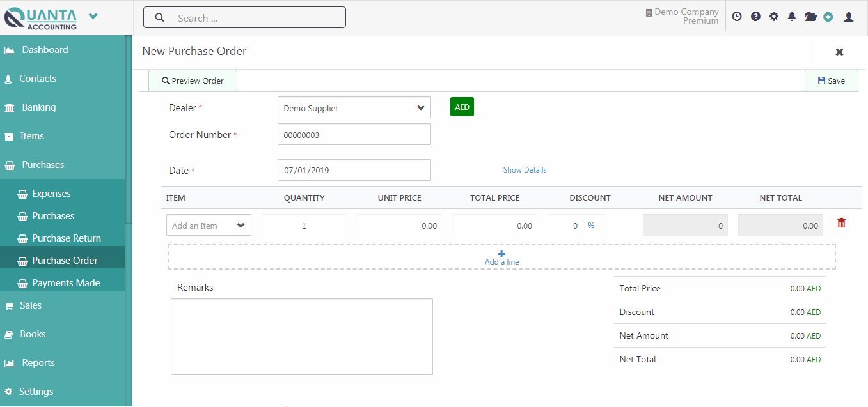Open the user profile icon
Viewport: 868px width, 407px height.
click(x=849, y=17)
